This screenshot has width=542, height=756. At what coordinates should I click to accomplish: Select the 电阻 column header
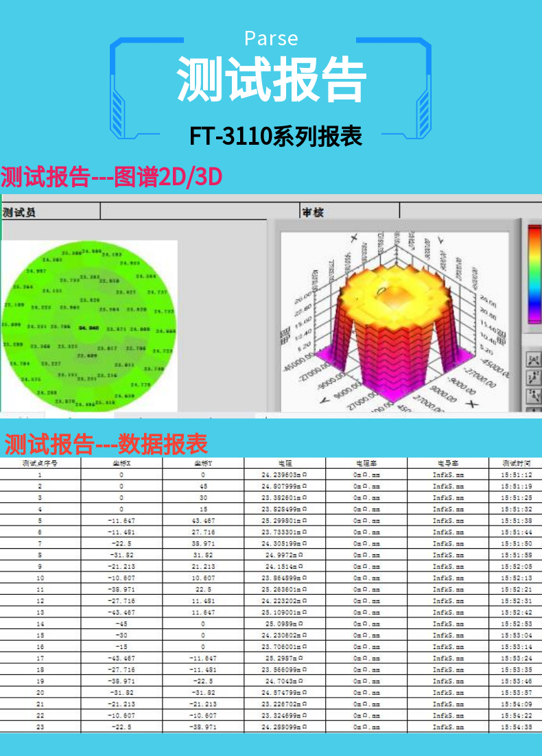[x=285, y=463]
